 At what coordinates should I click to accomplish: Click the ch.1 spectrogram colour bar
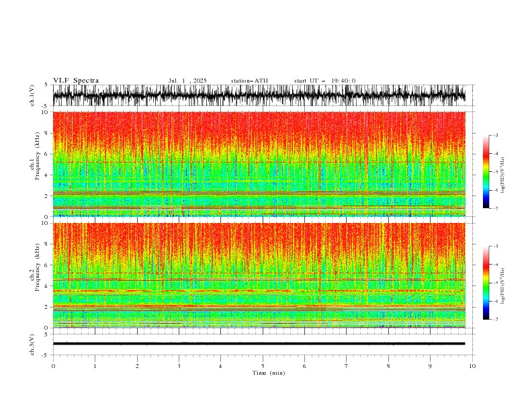[486, 172]
